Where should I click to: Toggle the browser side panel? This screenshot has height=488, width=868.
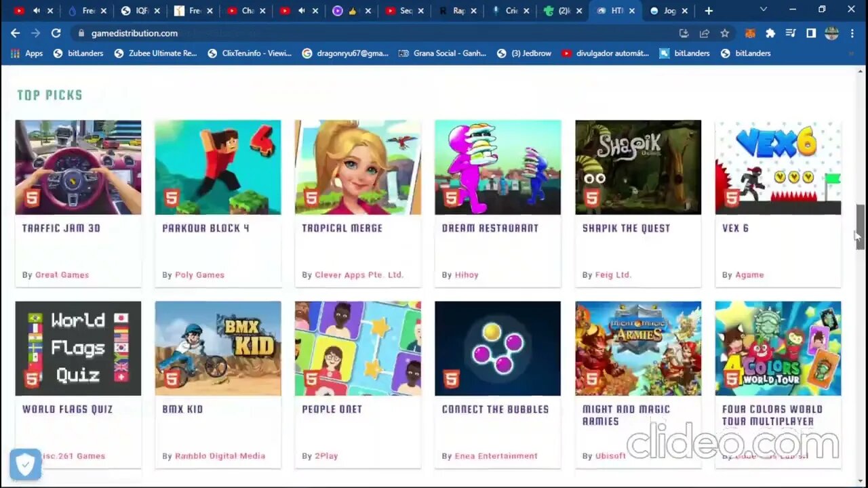811,33
